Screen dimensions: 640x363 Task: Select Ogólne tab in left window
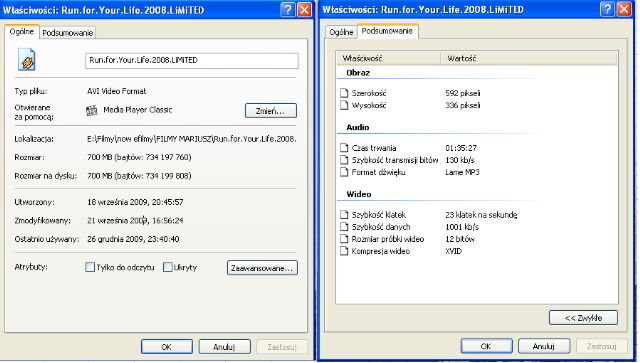point(22,31)
